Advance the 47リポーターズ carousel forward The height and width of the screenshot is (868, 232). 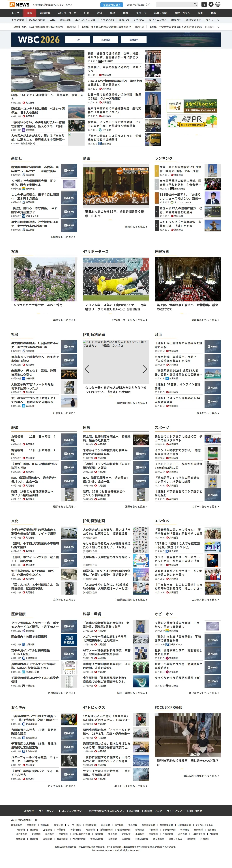(x=145, y=286)
